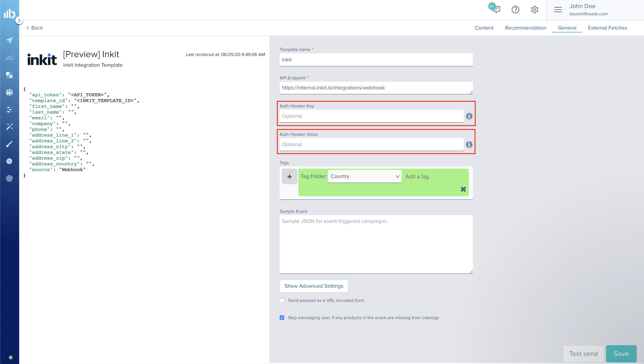Click the green status dot in sidebar
The height and width of the screenshot is (364, 644).
(x=11, y=357)
